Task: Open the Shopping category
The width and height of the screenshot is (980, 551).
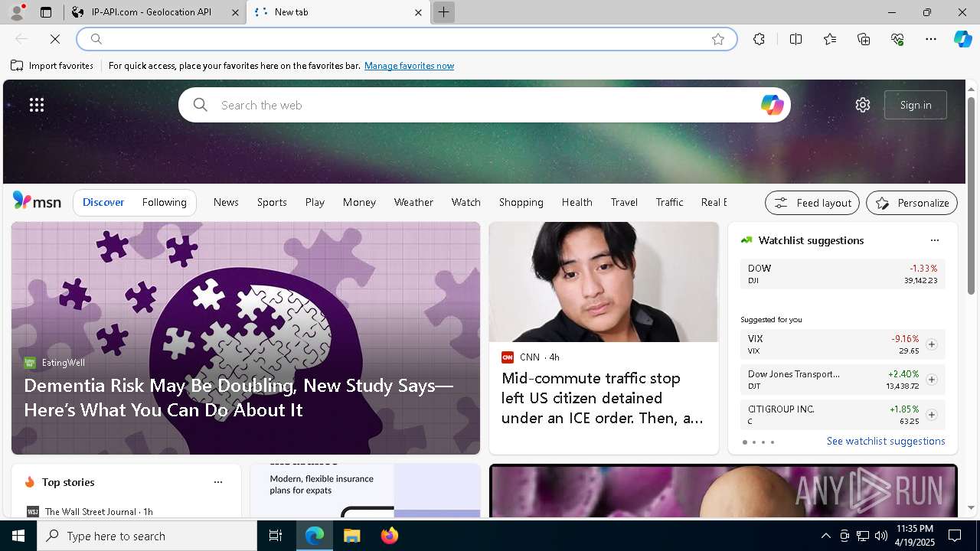Action: coord(521,202)
